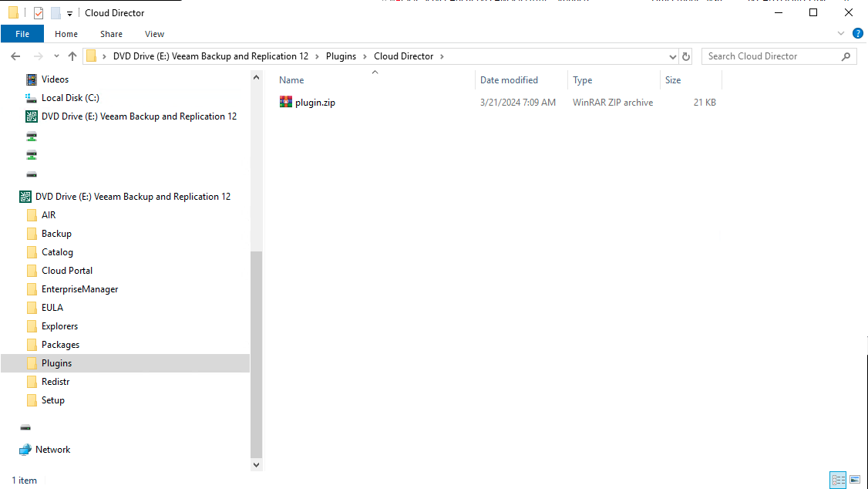
Task: Open the File ribbon tab
Action: (x=22, y=34)
